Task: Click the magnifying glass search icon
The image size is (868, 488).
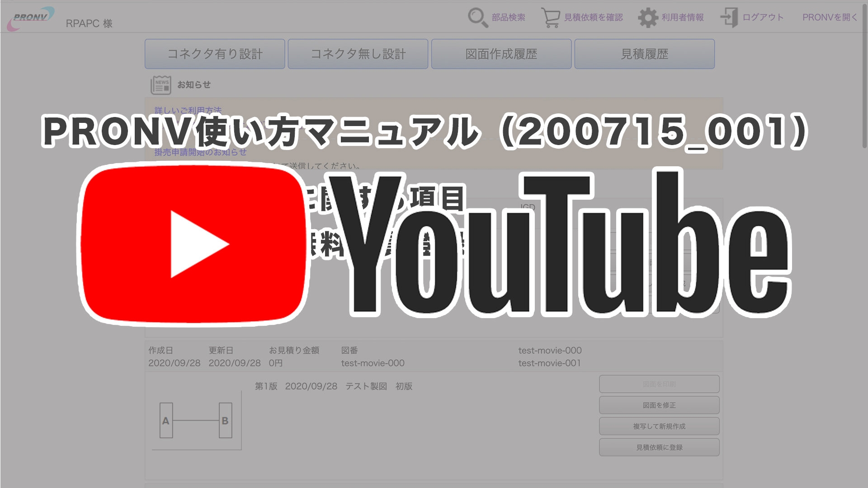Action: 477,18
